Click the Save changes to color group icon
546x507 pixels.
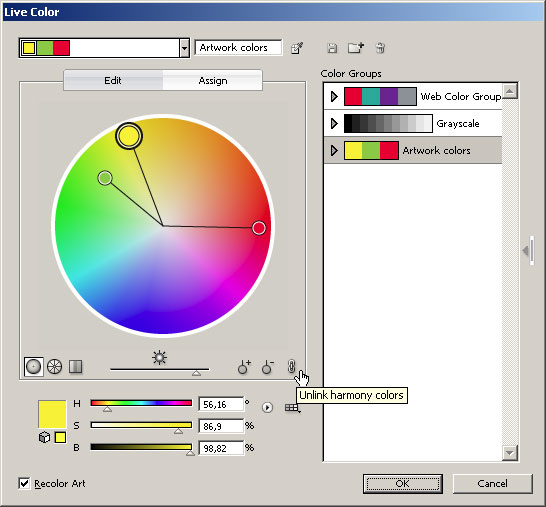(x=332, y=48)
